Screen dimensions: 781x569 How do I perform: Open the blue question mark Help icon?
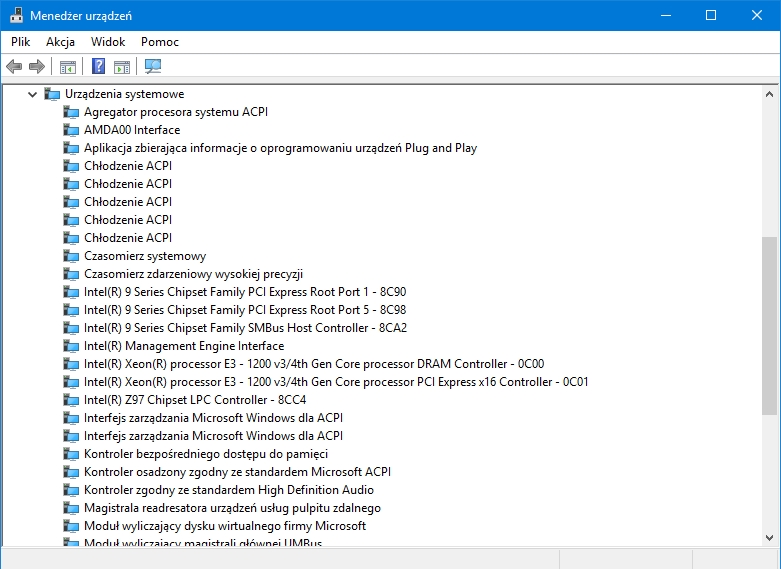pyautogui.click(x=99, y=66)
